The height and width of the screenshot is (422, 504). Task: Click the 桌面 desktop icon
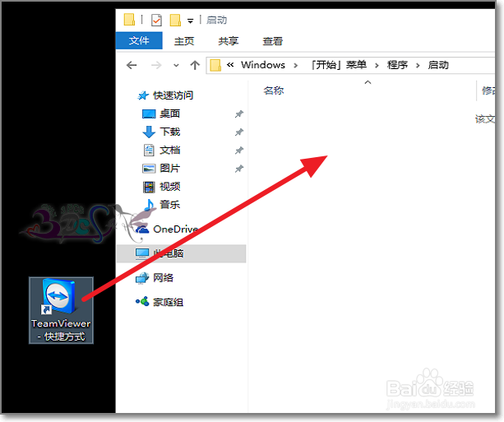click(149, 114)
